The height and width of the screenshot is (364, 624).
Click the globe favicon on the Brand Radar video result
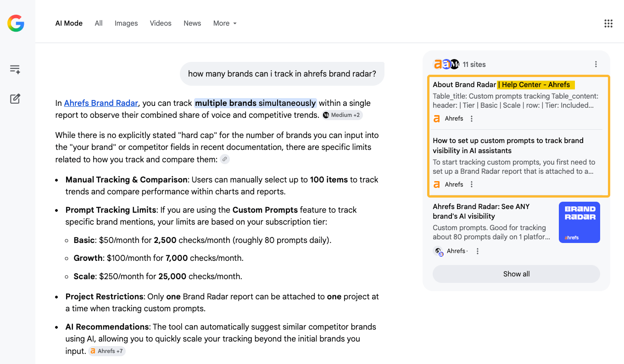[x=439, y=251]
